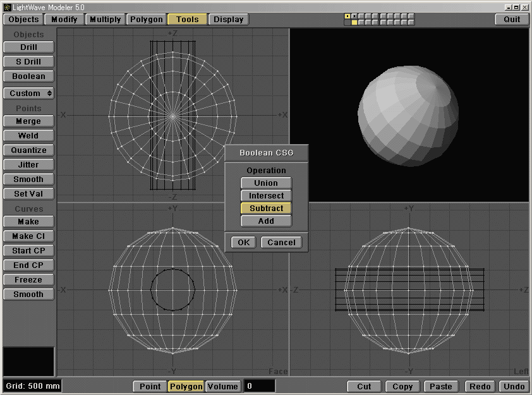Image resolution: width=532 pixels, height=395 pixels.
Task: Apply the Jitter tool
Action: (x=28, y=164)
